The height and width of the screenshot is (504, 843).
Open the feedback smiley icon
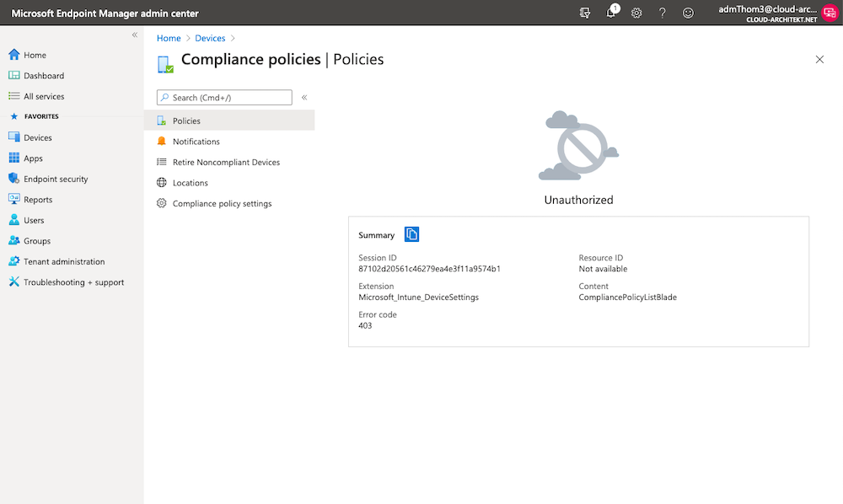coord(688,13)
